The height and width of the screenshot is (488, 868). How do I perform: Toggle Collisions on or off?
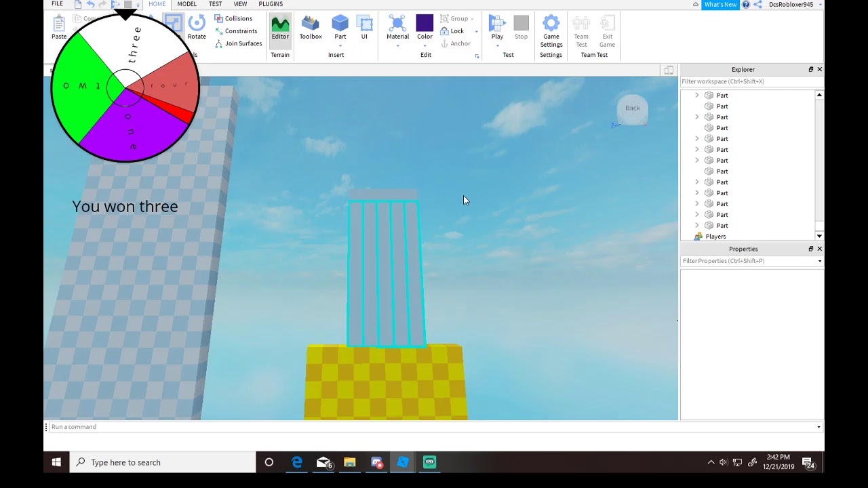pyautogui.click(x=233, y=18)
